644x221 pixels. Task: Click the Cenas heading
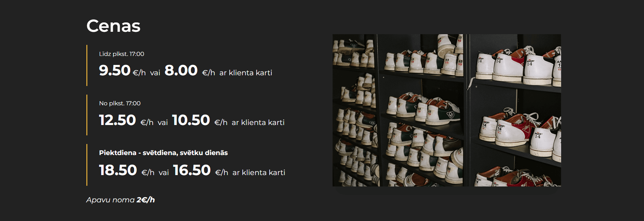[113, 26]
